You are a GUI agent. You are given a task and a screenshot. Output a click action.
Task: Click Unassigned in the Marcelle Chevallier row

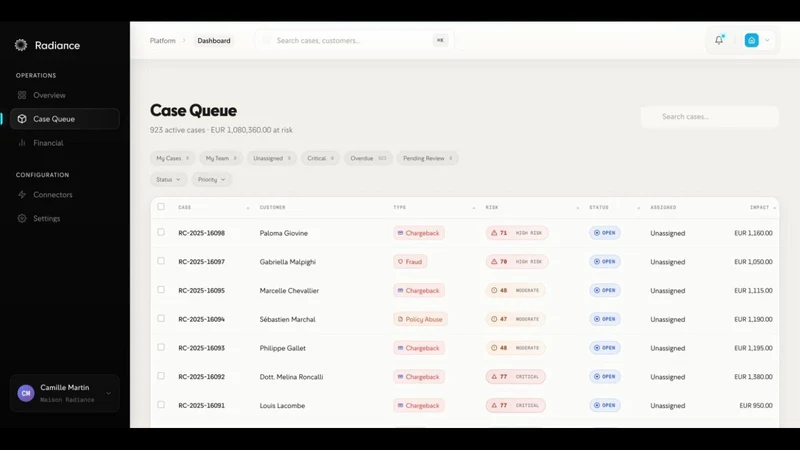click(667, 291)
